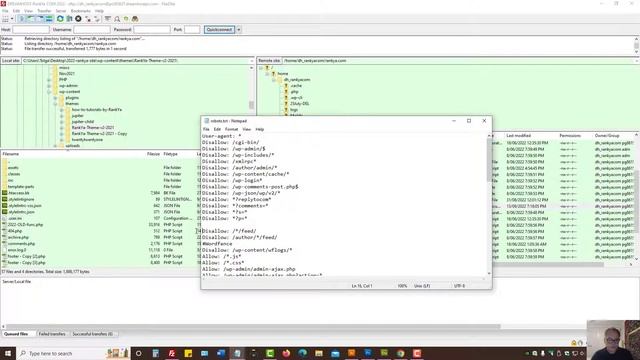
Task: Focus the Port input field
Action: [x=192, y=29]
